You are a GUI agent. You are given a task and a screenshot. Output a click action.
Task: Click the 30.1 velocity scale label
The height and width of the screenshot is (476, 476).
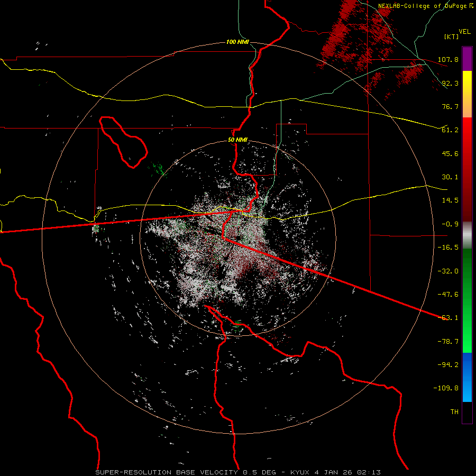coord(450,177)
